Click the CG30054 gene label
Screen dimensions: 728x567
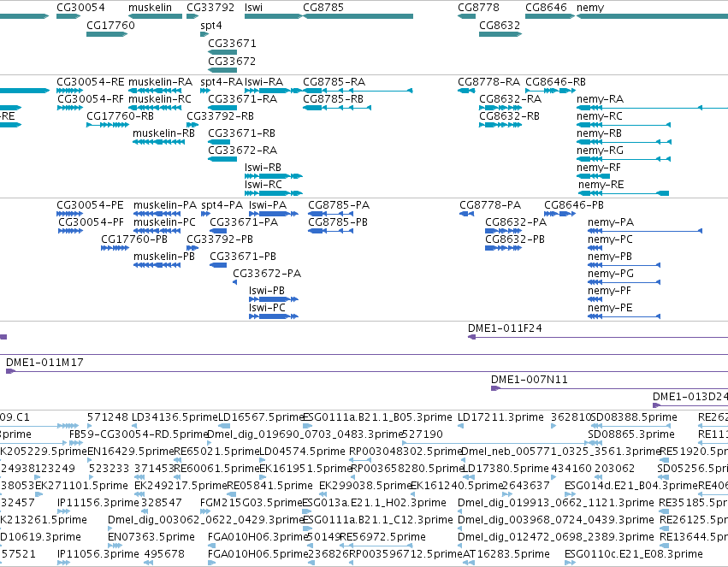(80, 8)
